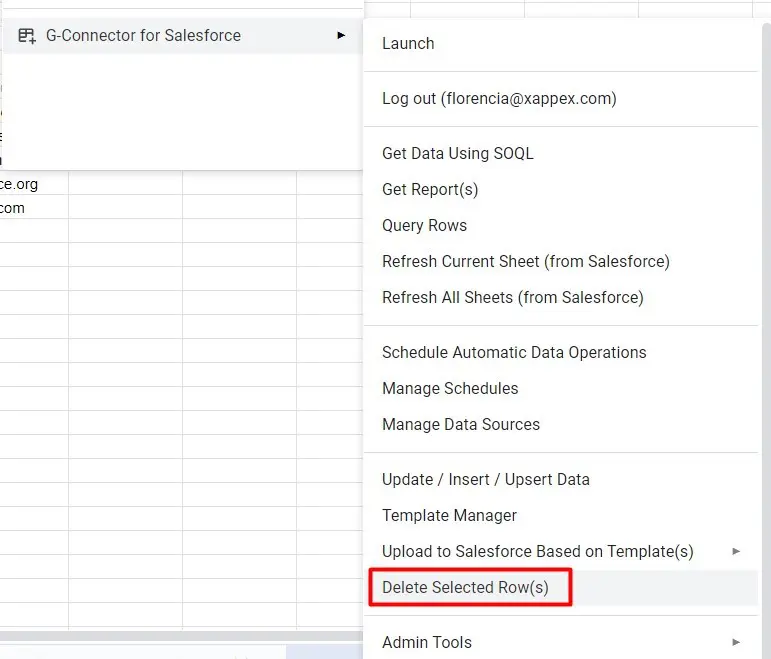Click Delete Selected Row(s)
Screen dimensions: 771x659
click(561, 587)
